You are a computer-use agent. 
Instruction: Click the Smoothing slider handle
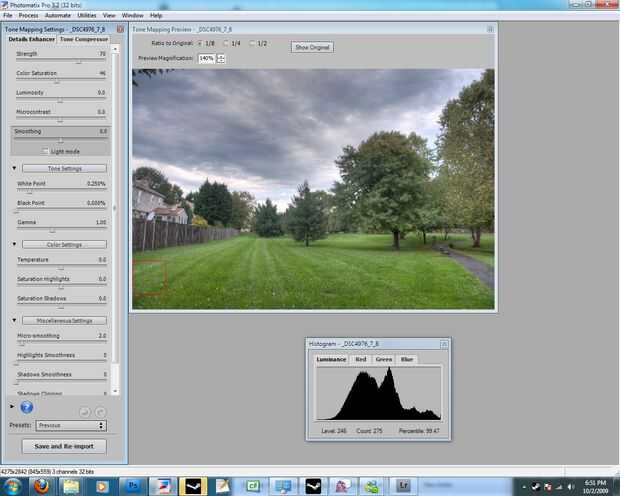(60, 140)
